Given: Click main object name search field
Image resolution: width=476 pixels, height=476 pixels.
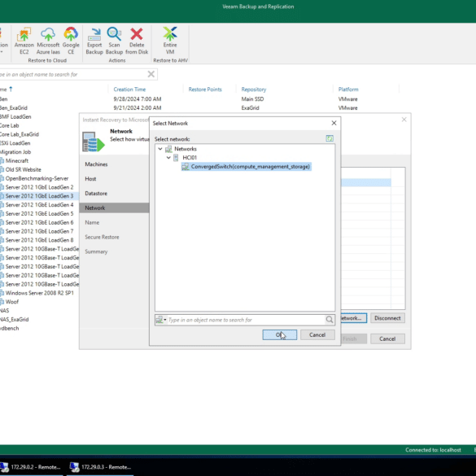Looking at the screenshot, I should pos(73,74).
